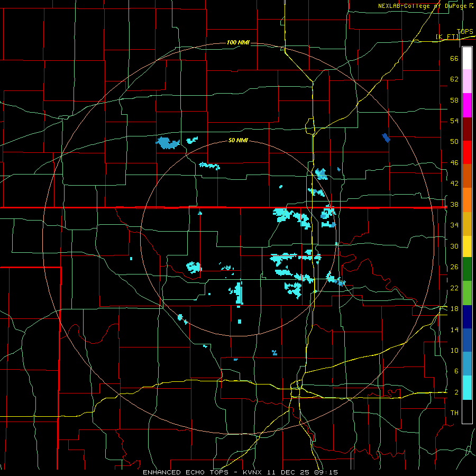This screenshot has width=476, height=476.
Task: Select the bright red legend swatch
Action: 467,152
